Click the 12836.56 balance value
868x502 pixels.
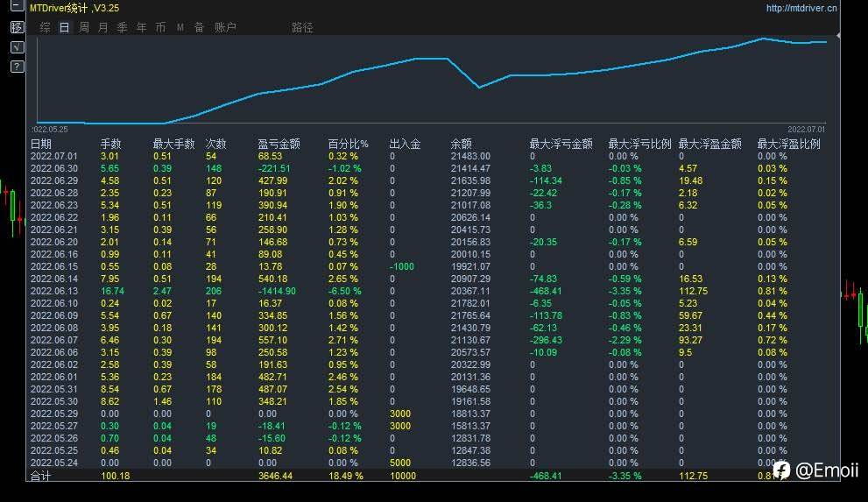(x=470, y=463)
